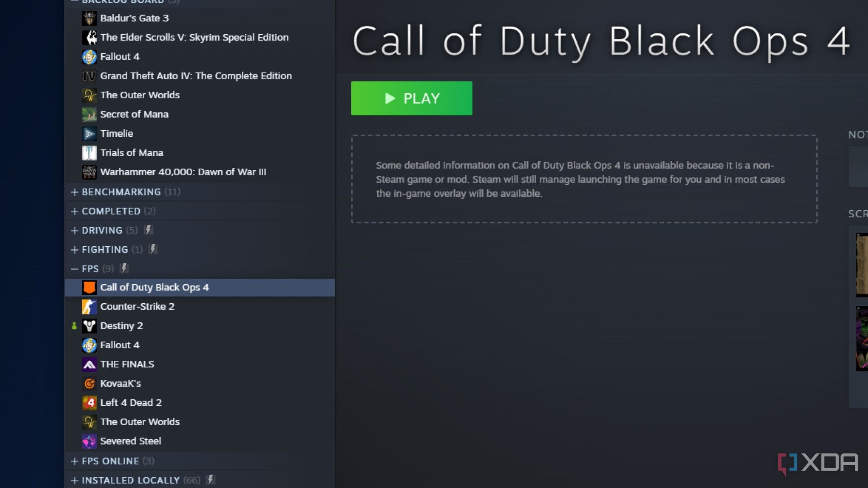Screen dimensions: 868x488
Task: Click the lightning bolt icon beside FPS
Action: pyautogui.click(x=124, y=269)
